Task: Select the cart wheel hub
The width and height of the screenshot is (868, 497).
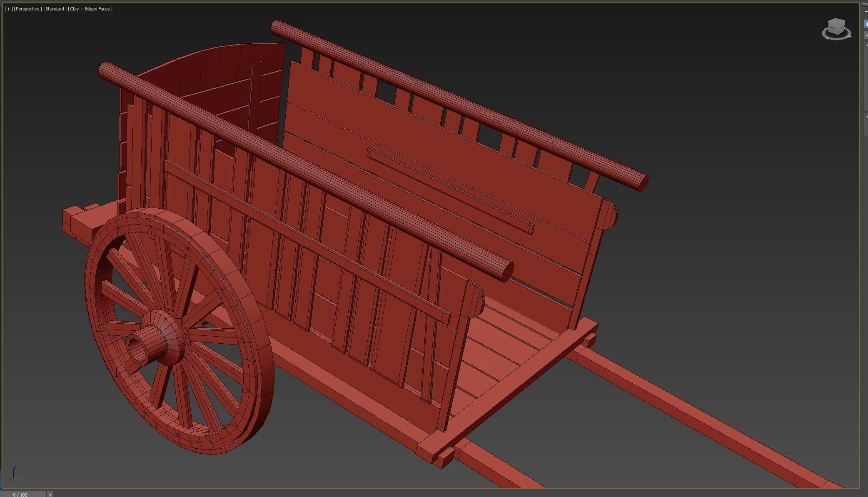Action: click(156, 338)
